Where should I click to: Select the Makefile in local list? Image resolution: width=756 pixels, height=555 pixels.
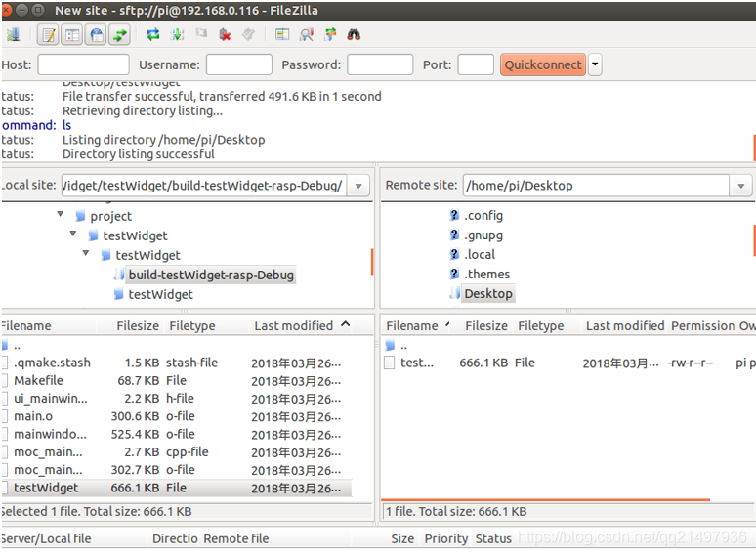(177, 380)
